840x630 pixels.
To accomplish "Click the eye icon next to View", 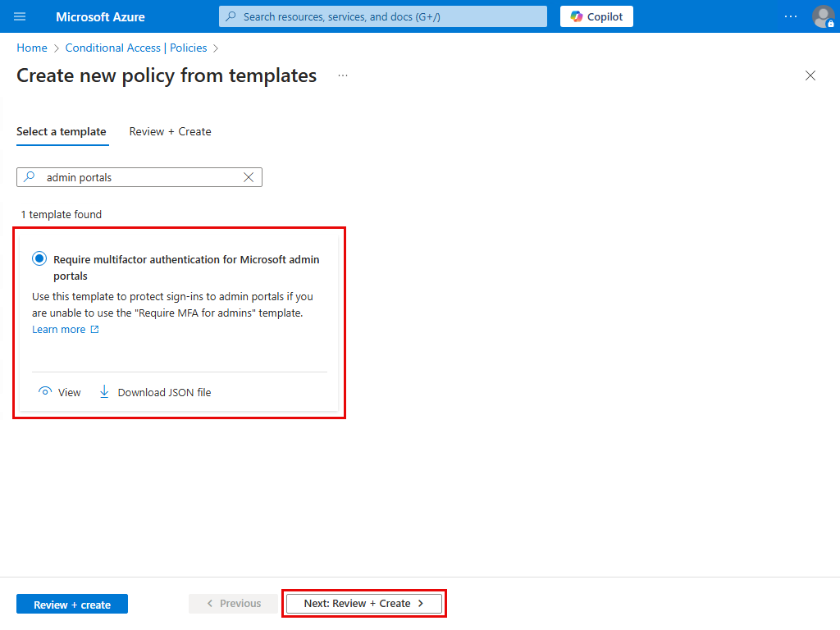I will click(x=45, y=391).
